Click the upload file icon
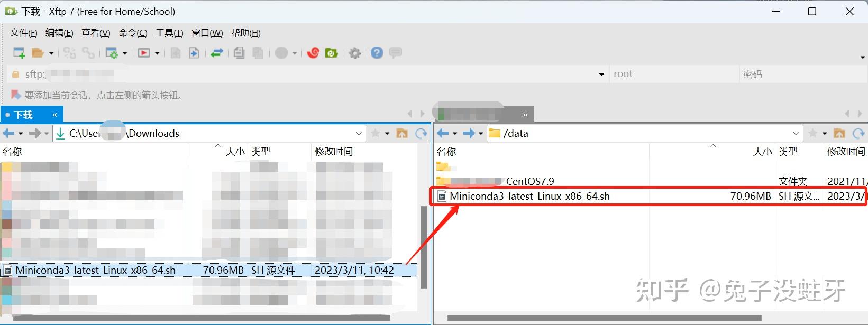This screenshot has height=325, width=868. tap(176, 53)
